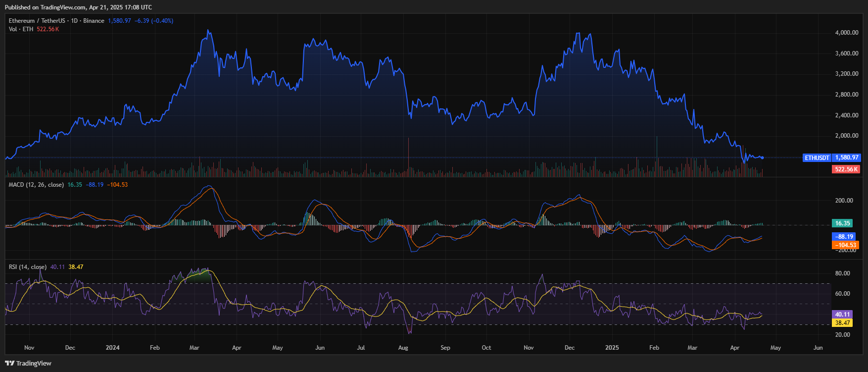Click the 80.00 level on the RSI scale
This screenshot has height=372, width=868.
(x=842, y=273)
